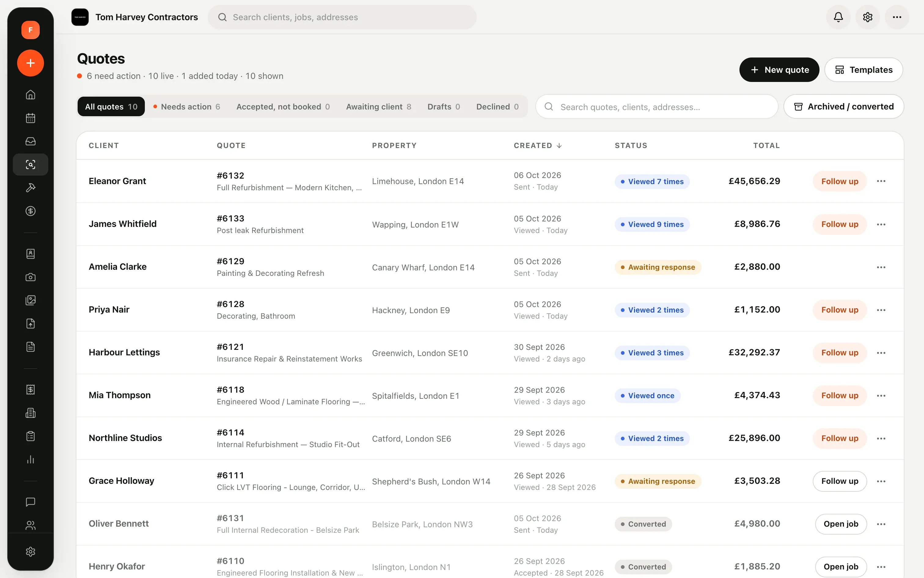Open the team users icon in sidebar
This screenshot has height=578, width=924.
coord(31,526)
